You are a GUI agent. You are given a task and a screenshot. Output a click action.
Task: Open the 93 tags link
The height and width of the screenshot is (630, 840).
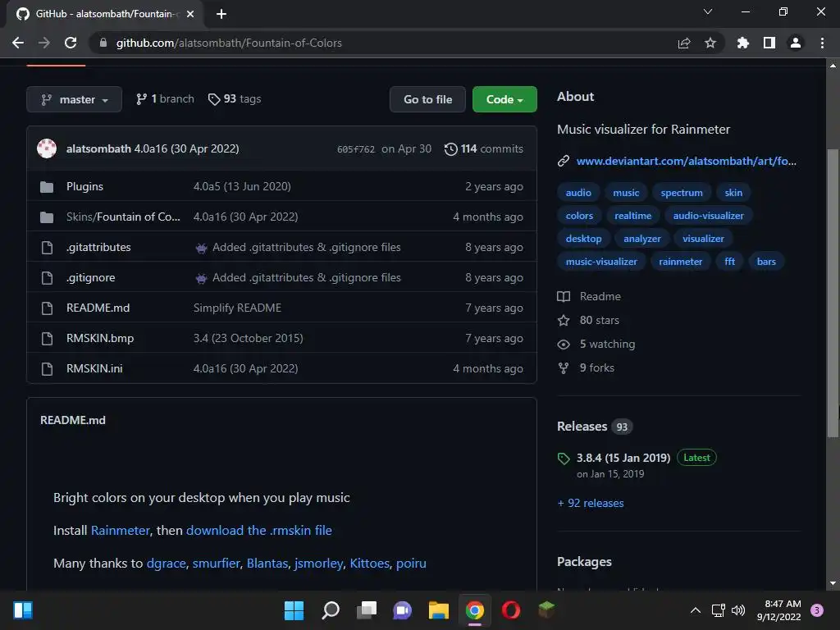pos(235,99)
